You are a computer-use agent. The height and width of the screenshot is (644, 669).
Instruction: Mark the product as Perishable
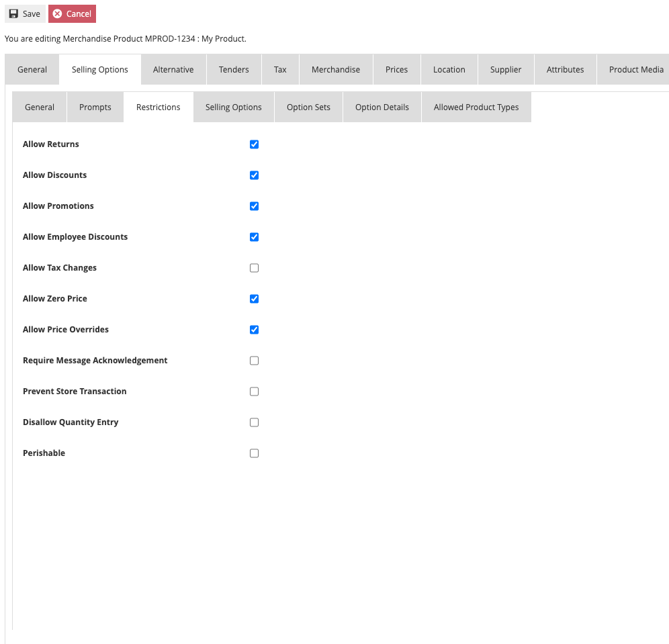[254, 453]
